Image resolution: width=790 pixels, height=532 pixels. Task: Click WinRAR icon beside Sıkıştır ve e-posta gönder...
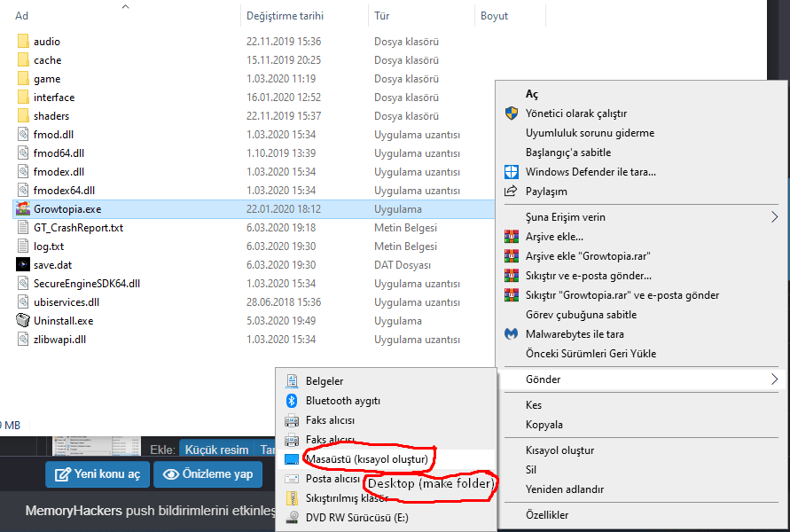[512, 276]
